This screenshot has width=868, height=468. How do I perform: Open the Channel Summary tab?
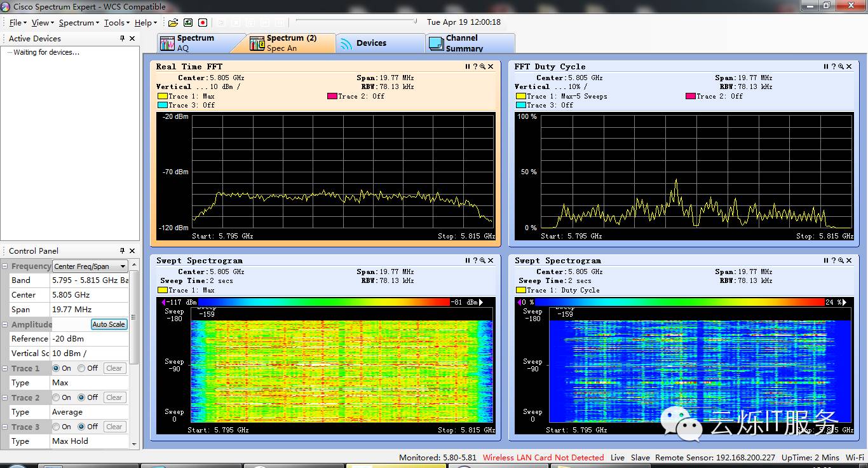470,43
